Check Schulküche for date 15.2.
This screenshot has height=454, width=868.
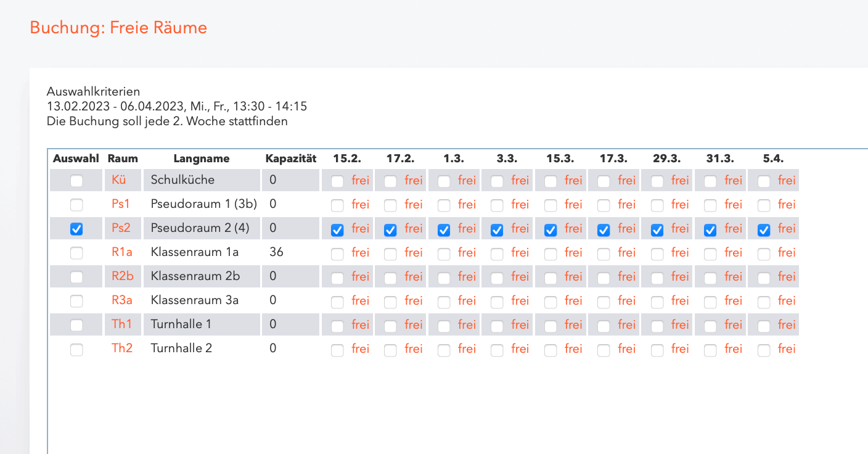337,181
